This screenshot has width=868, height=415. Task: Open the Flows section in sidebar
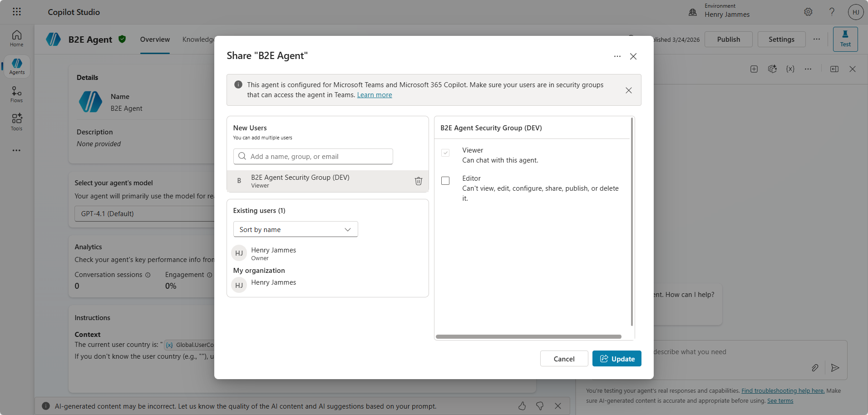(x=17, y=94)
